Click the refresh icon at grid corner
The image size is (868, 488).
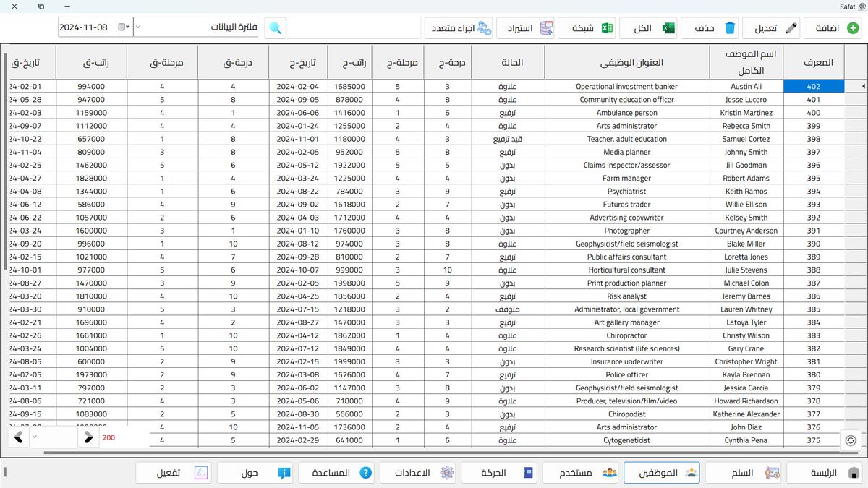pos(851,439)
